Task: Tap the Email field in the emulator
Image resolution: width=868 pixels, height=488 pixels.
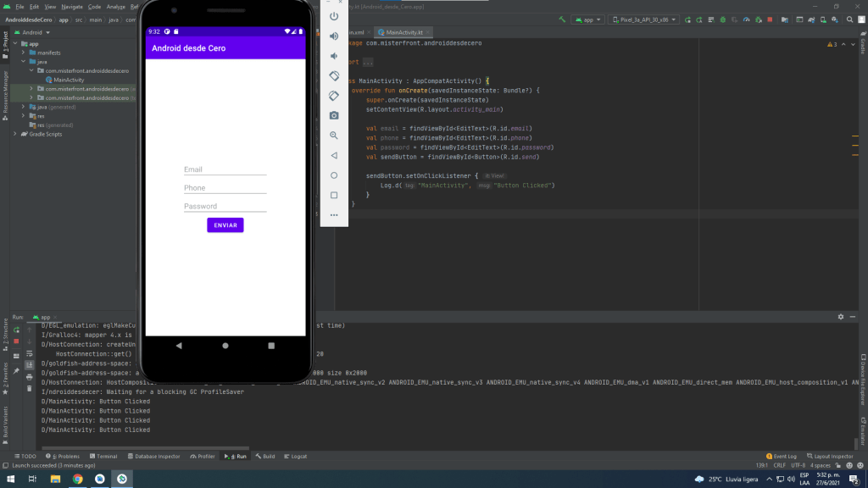Action: 225,169
